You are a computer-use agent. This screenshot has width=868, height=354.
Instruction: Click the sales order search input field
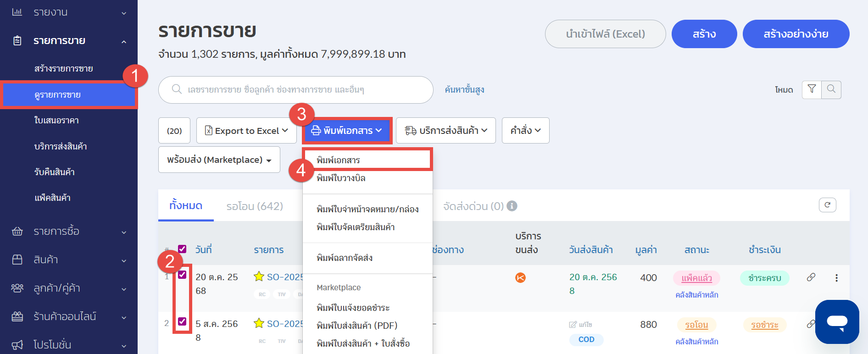pyautogui.click(x=303, y=90)
